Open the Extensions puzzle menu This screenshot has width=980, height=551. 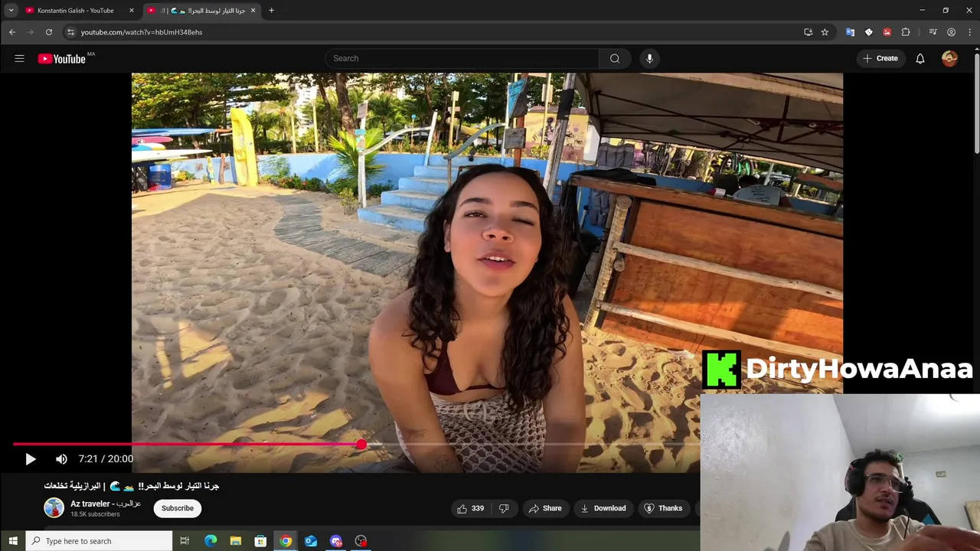(x=906, y=32)
